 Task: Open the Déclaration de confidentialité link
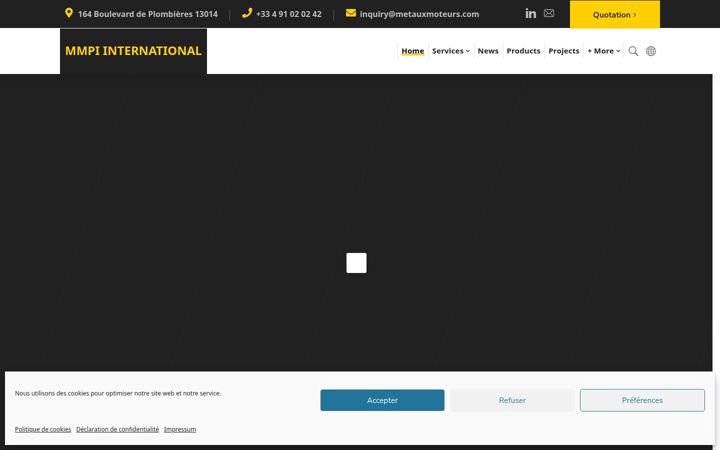coord(118,429)
